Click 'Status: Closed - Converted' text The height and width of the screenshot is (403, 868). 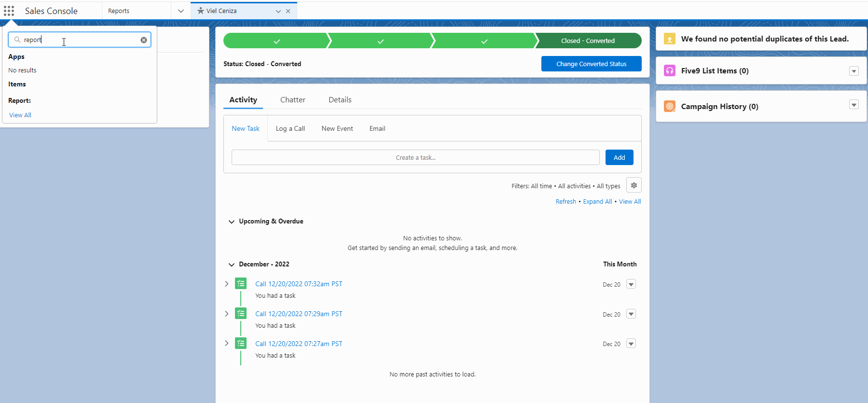click(262, 64)
